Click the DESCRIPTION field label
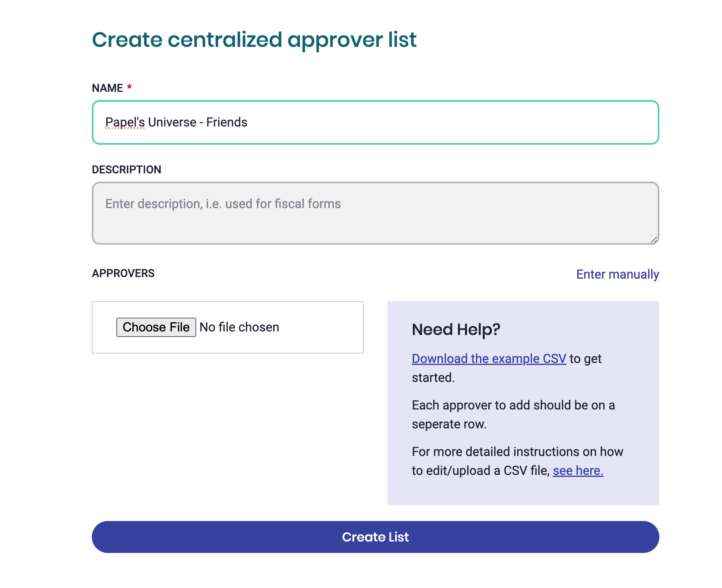This screenshot has height=588, width=722. (x=127, y=169)
